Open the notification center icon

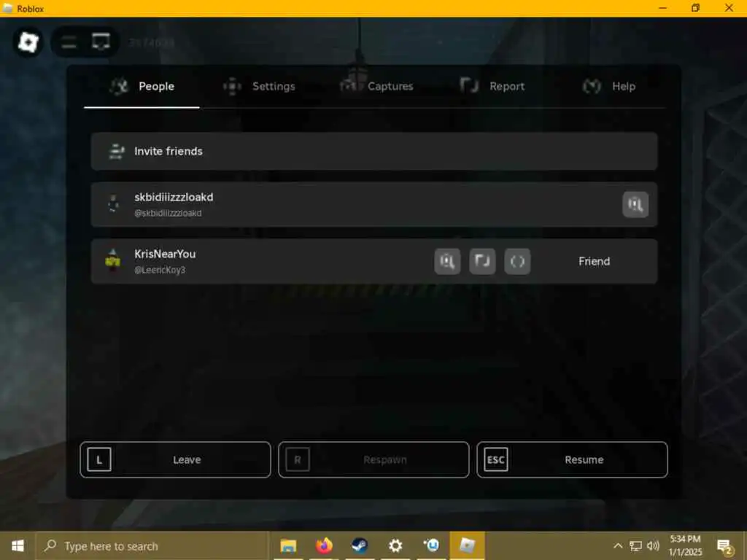tap(724, 547)
